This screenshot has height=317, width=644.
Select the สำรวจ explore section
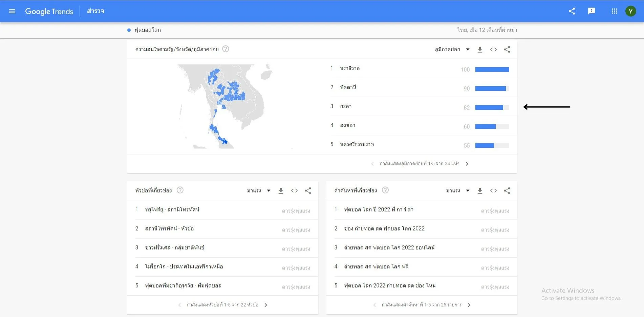(x=95, y=11)
